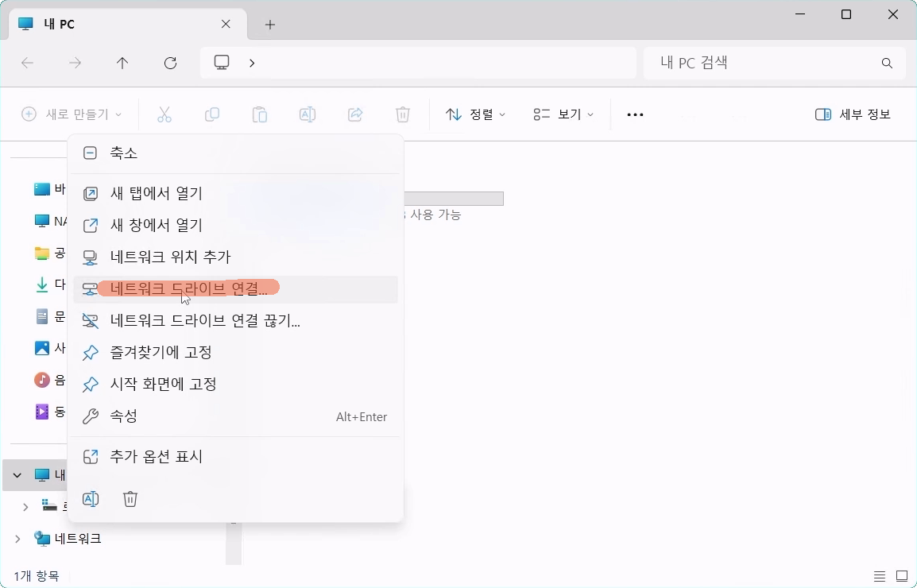The width and height of the screenshot is (917, 588).
Task: Click 추가 옵션 표시 menu entry
Action: point(157,457)
